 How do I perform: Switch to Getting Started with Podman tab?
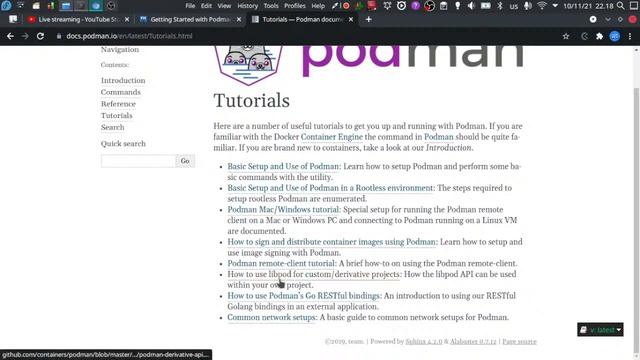tap(190, 19)
